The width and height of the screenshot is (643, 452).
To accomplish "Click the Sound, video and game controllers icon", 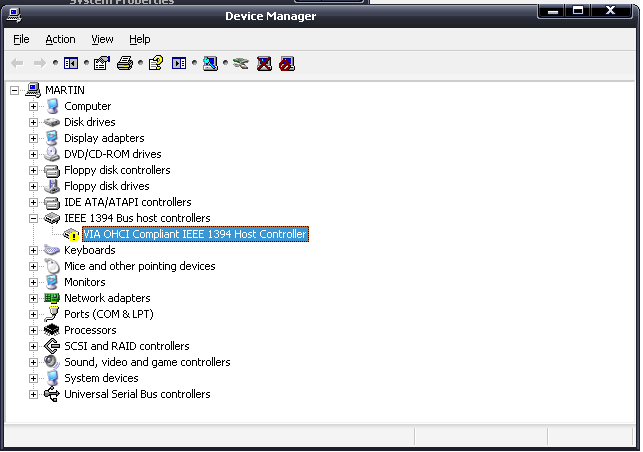I will coord(52,362).
